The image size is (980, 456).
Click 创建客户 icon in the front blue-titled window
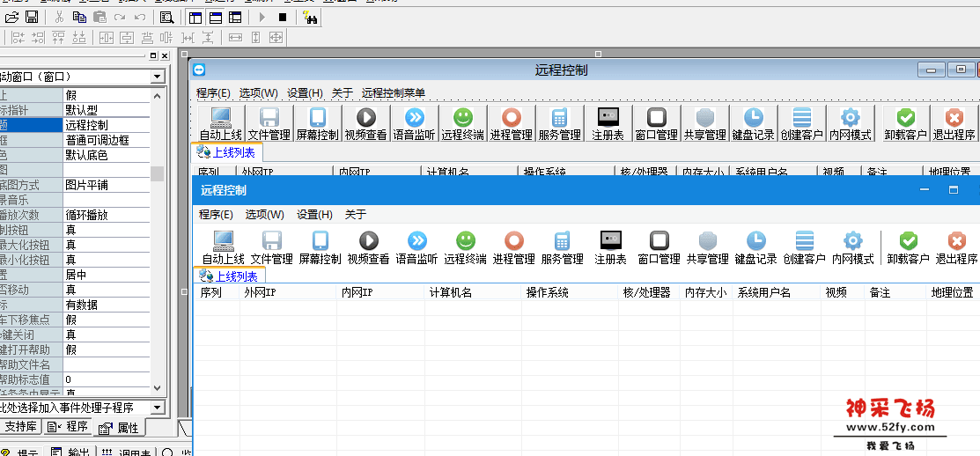[805, 241]
